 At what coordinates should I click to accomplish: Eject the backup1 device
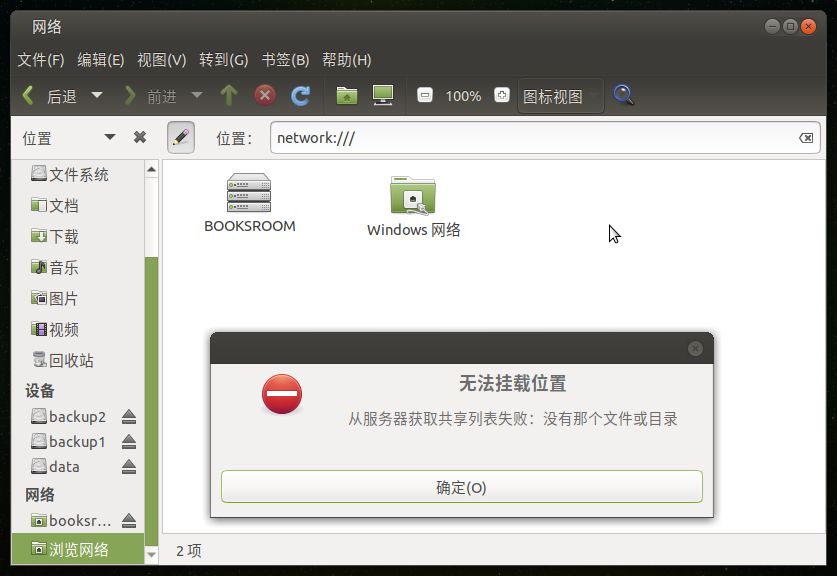coord(129,441)
